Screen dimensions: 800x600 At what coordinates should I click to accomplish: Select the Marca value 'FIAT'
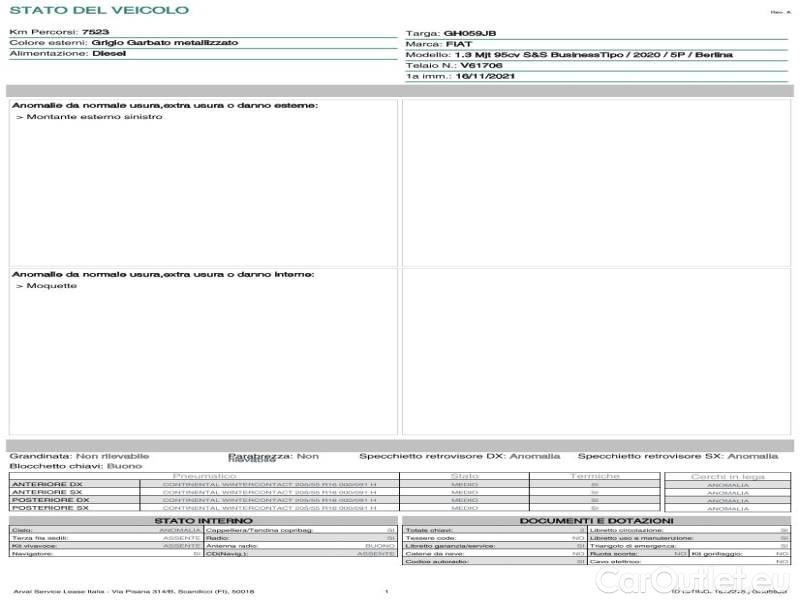click(459, 44)
